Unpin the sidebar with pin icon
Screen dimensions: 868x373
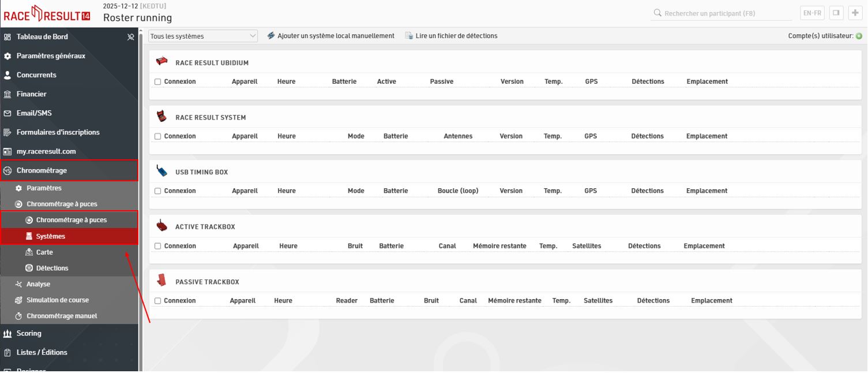click(130, 37)
